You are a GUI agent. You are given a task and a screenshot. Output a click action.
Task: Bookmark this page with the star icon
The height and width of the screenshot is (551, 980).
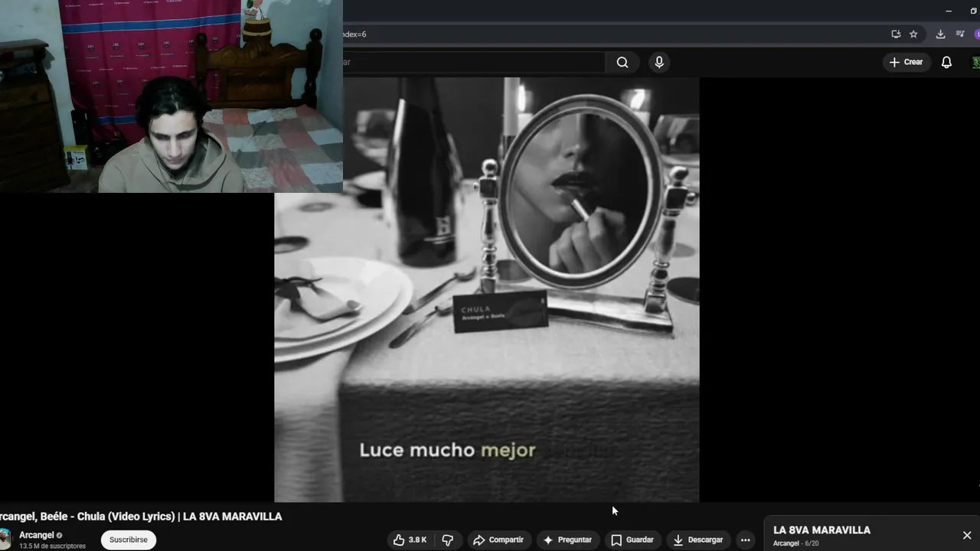click(x=913, y=34)
